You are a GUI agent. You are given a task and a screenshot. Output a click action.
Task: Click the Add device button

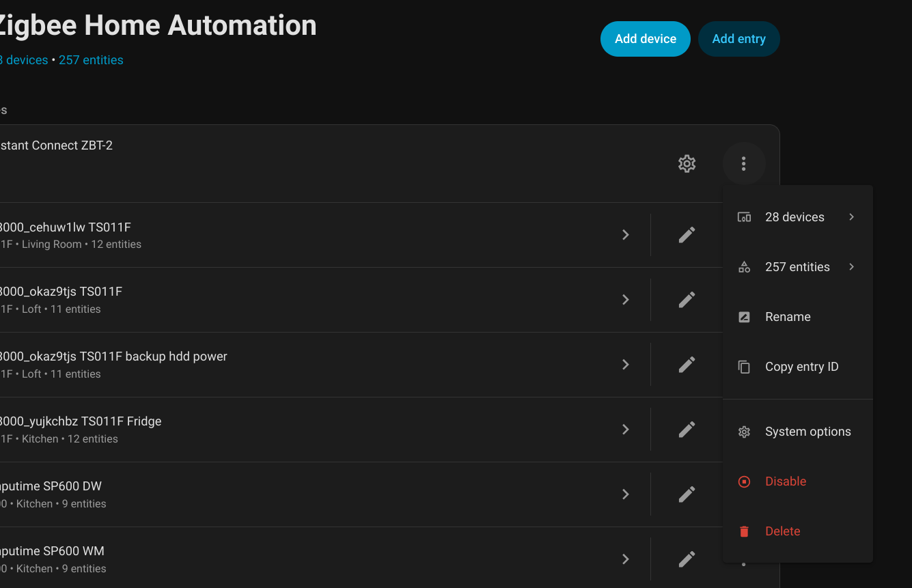[645, 39]
